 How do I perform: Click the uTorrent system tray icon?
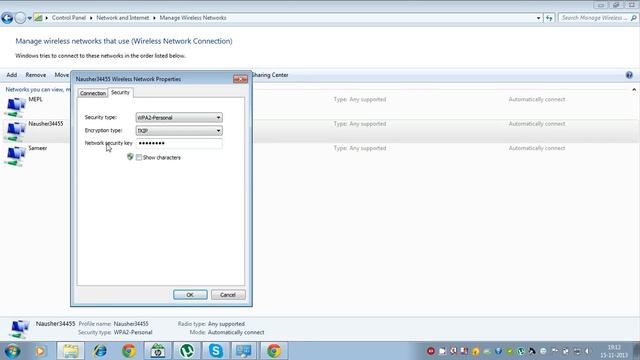[x=521, y=351]
